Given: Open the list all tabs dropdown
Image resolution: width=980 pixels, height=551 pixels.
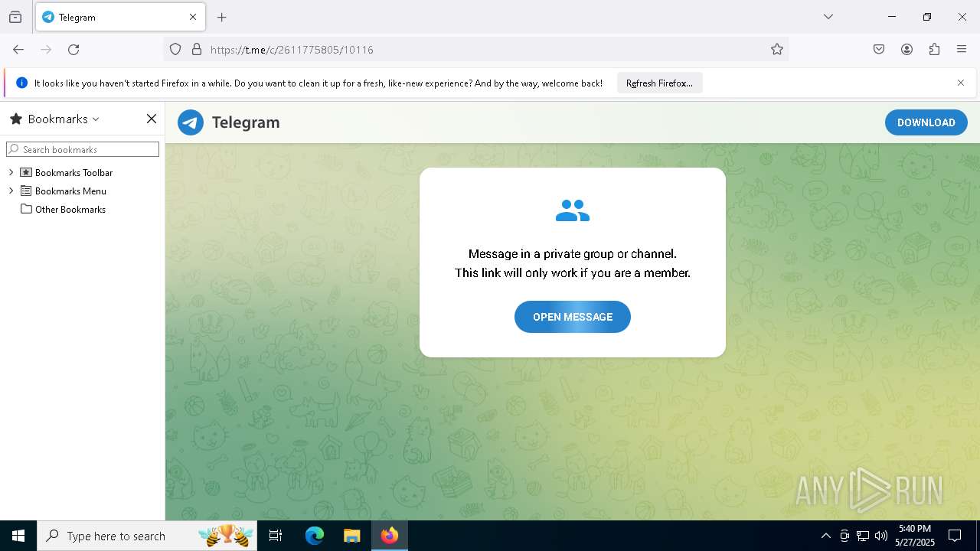Looking at the screenshot, I should [828, 17].
